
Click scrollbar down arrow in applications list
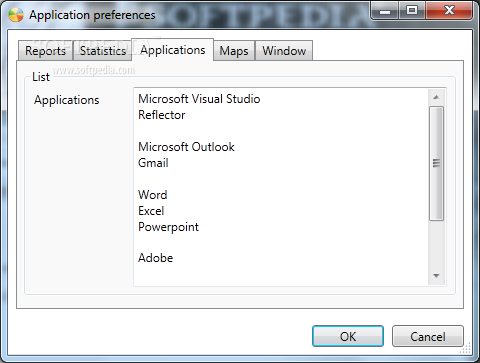point(436,276)
